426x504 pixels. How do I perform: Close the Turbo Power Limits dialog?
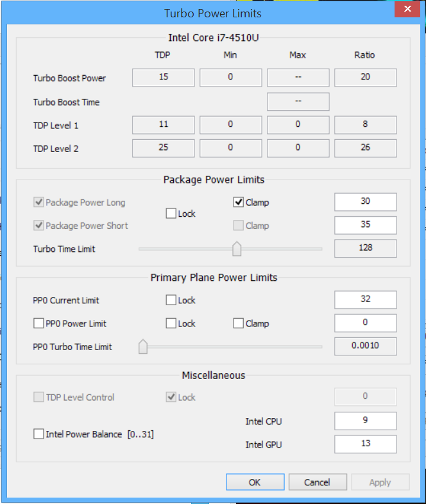tap(407, 9)
